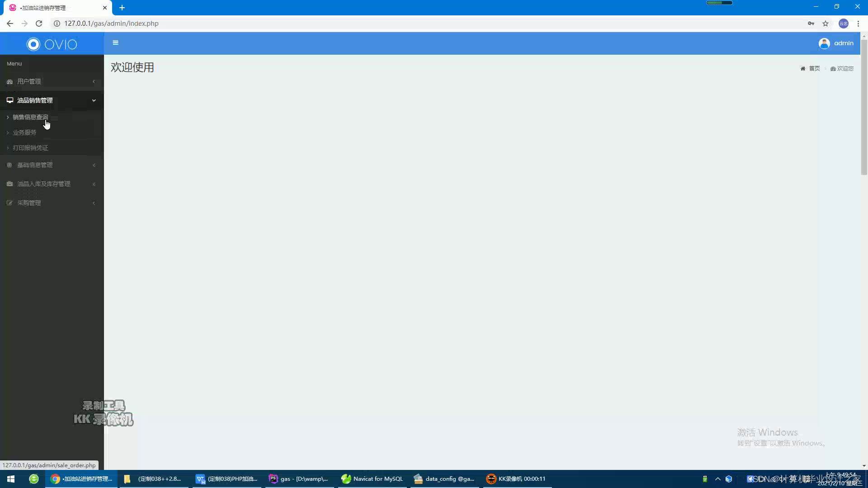The image size is (868, 488).
Task: Click the page vertical scrollbar thumb
Action: click(864, 107)
